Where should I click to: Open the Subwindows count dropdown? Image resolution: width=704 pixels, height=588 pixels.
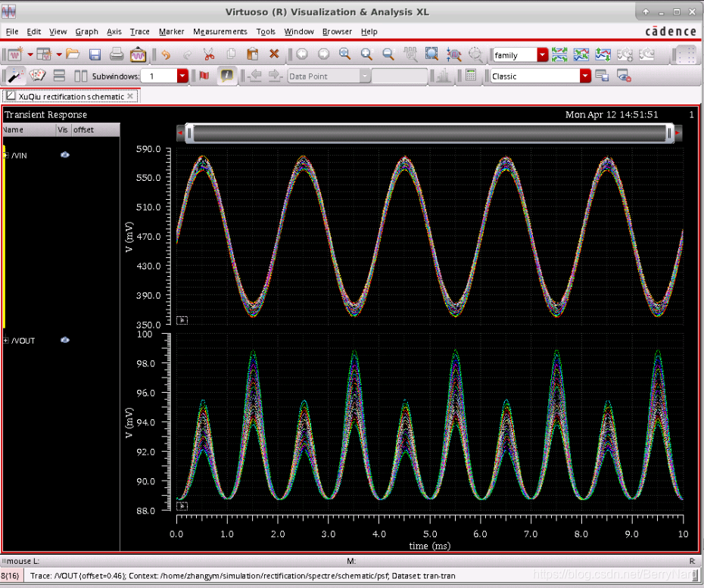(182, 76)
